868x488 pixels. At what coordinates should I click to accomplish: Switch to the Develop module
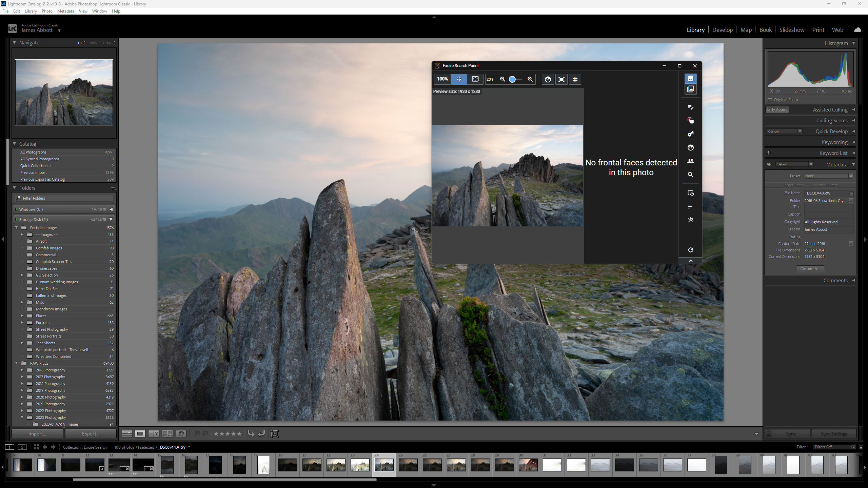coord(722,30)
